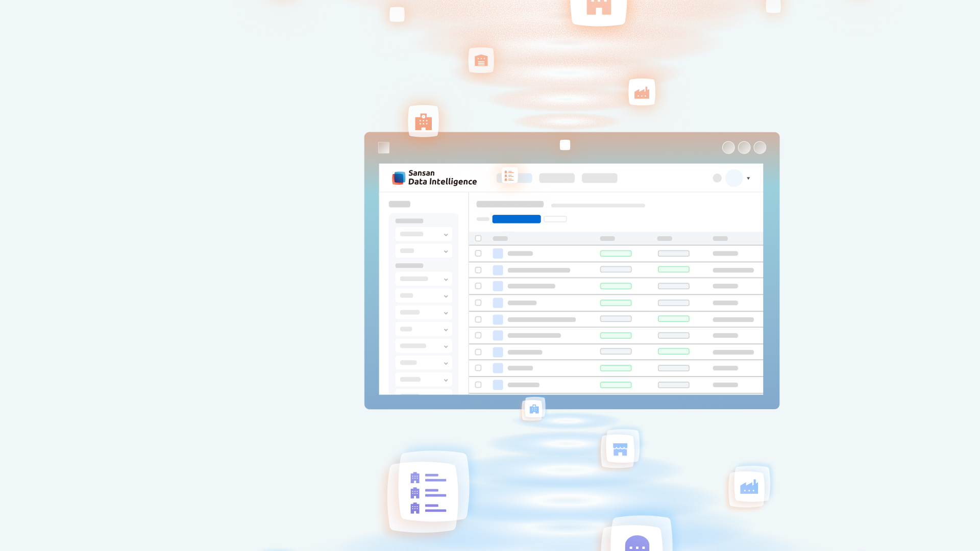Click the orange factory icon
The width and height of the screenshot is (980, 551).
tap(642, 92)
